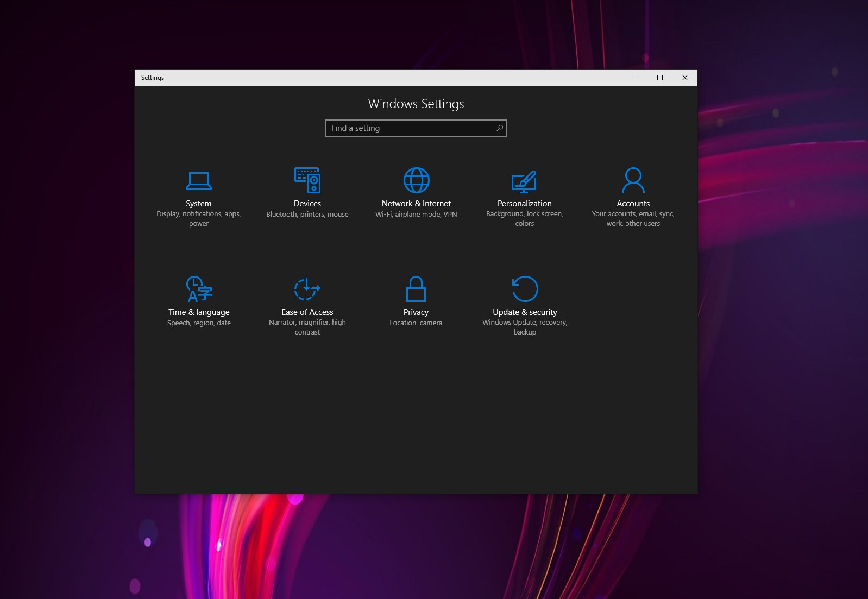Click the Network & Internet globe icon
Image resolution: width=868 pixels, height=599 pixels.
point(416,180)
